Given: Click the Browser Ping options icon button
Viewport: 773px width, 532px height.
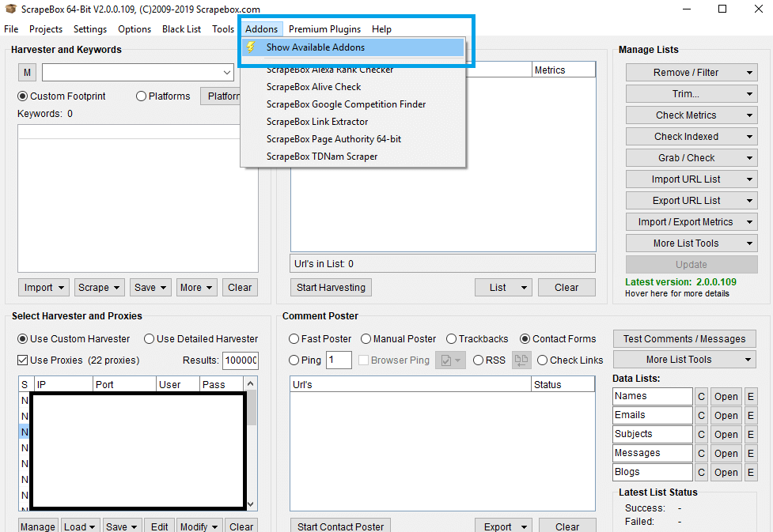Looking at the screenshot, I should [x=450, y=360].
